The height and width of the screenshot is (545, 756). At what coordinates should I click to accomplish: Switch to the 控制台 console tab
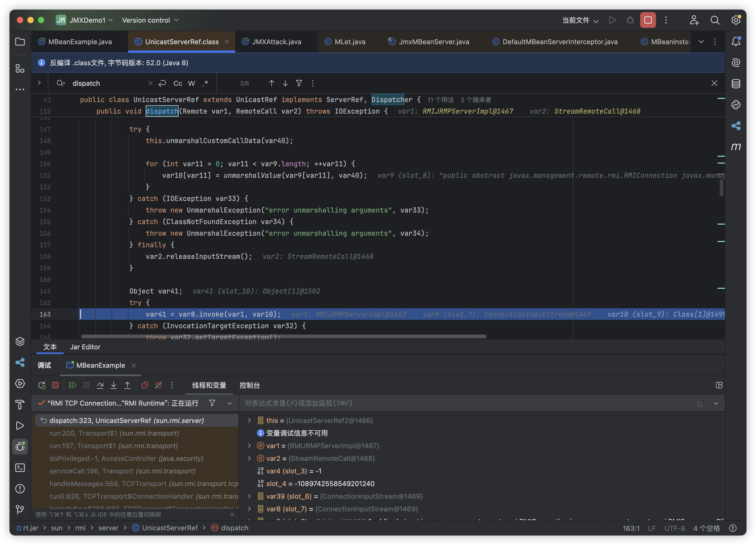point(249,385)
